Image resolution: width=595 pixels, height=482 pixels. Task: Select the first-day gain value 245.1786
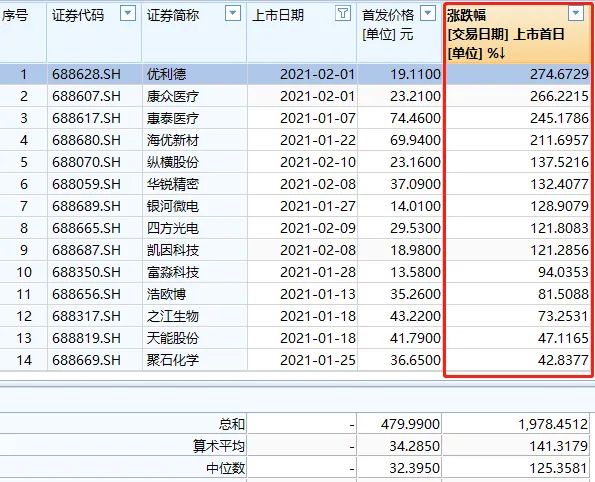[559, 118]
